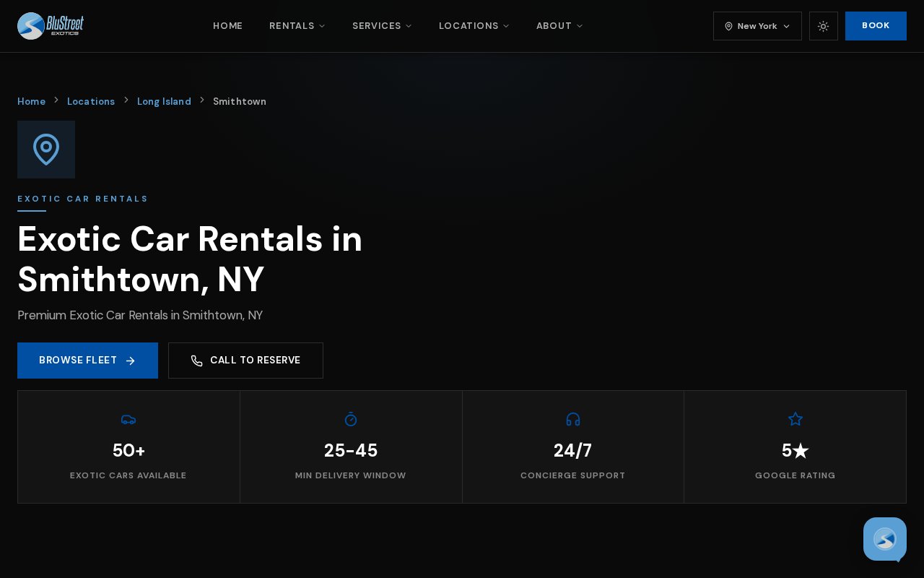The image size is (924, 578).
Task: Click the Book button
Action: click(x=876, y=26)
